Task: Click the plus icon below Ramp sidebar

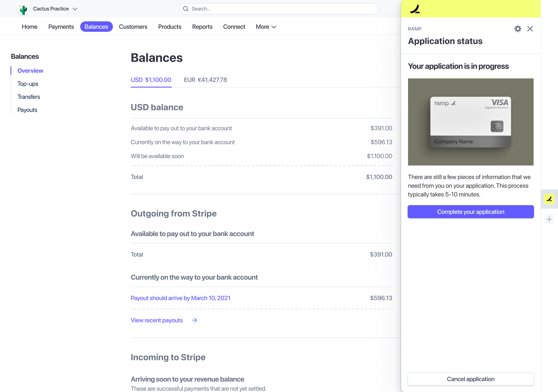Action: 549,219
